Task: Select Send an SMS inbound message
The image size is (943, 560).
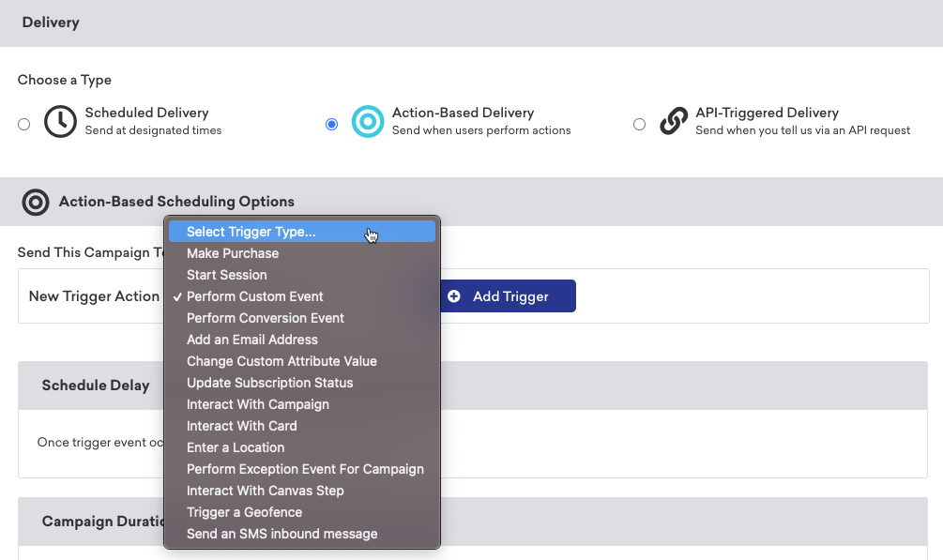Action: (x=282, y=534)
